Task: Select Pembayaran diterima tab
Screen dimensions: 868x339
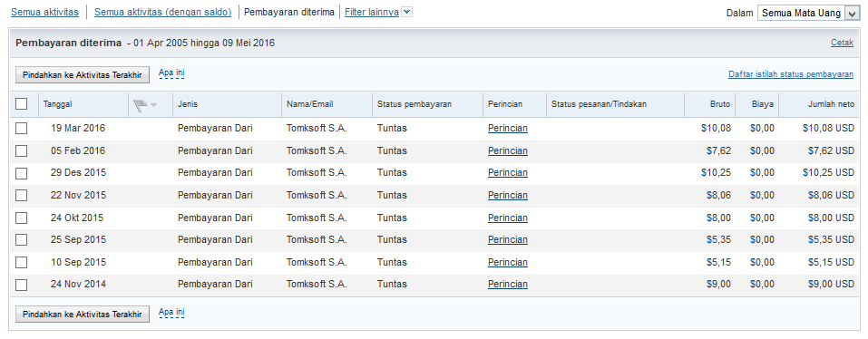Action: point(289,12)
